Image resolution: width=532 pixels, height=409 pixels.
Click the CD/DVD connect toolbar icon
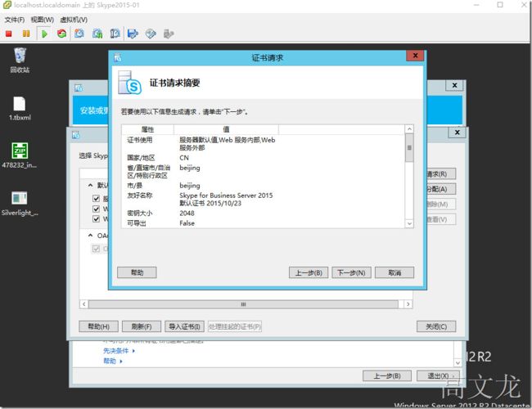151,34
